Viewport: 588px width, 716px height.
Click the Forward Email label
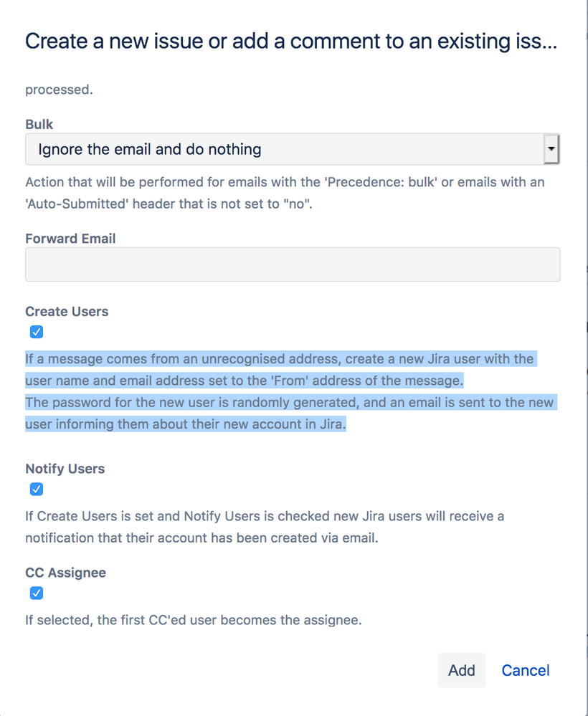pos(70,238)
